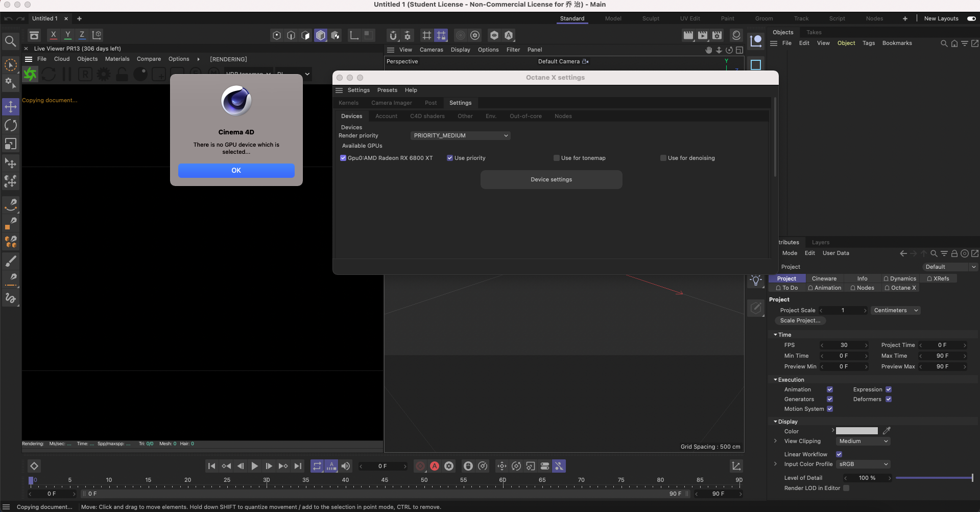Click the color picker eyedropper in Display
The height and width of the screenshot is (512, 980).
(x=887, y=431)
